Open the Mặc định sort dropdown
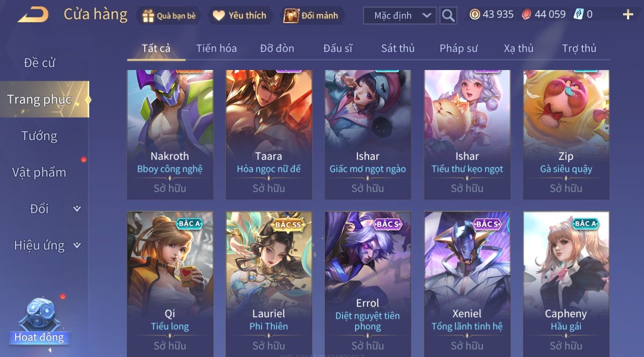644x357 pixels. 399,16
